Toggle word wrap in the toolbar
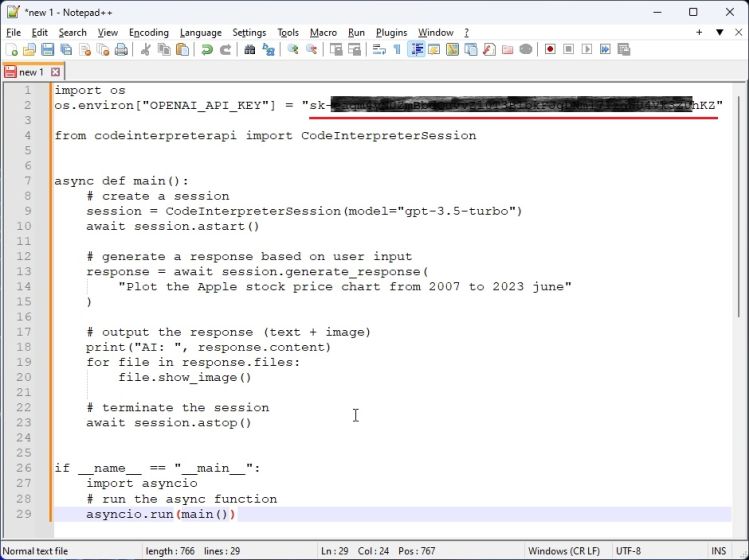Viewport: 749px width, 560px height. coord(379,50)
